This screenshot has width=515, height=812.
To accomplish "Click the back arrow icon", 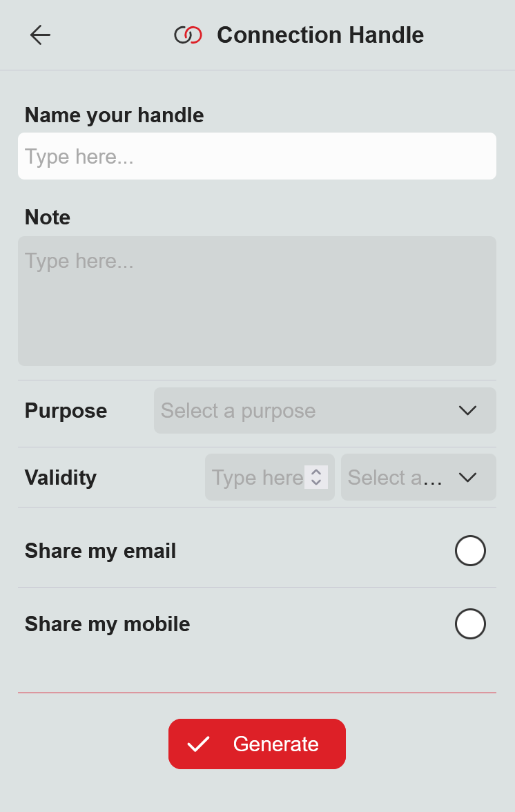I will tap(40, 35).
